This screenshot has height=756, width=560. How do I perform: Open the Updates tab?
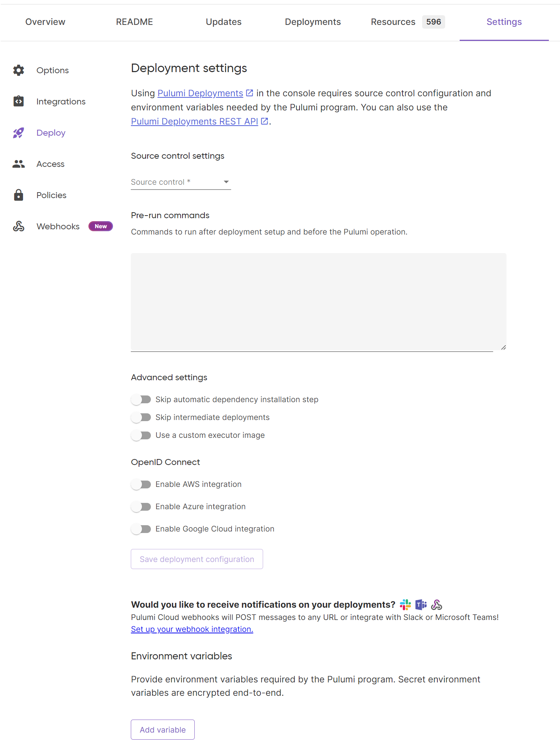(x=223, y=22)
